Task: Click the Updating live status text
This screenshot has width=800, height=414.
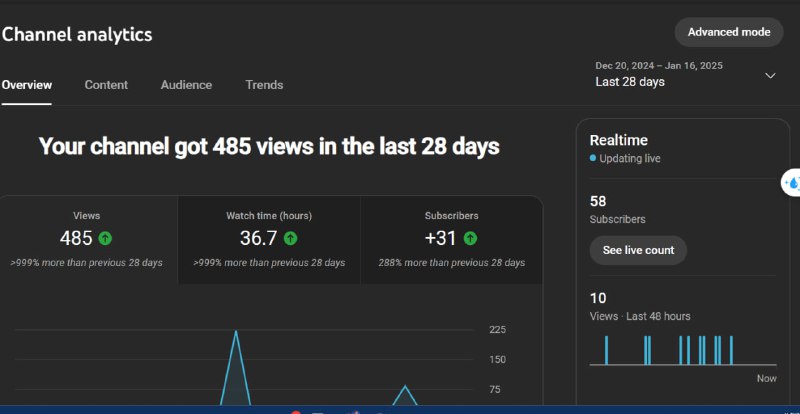Action: 630,159
